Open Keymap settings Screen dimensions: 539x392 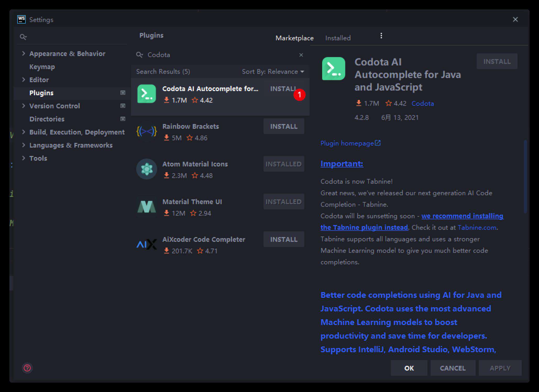(x=42, y=66)
